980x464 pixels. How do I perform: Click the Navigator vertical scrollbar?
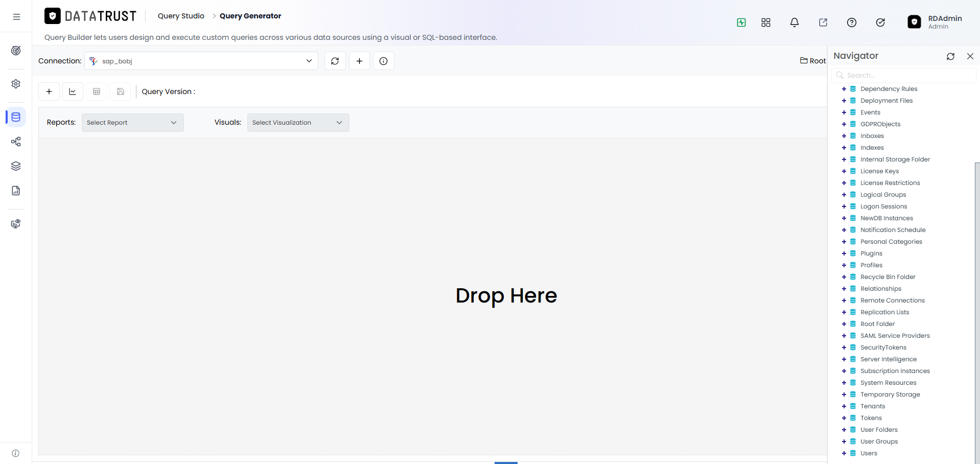(977, 313)
